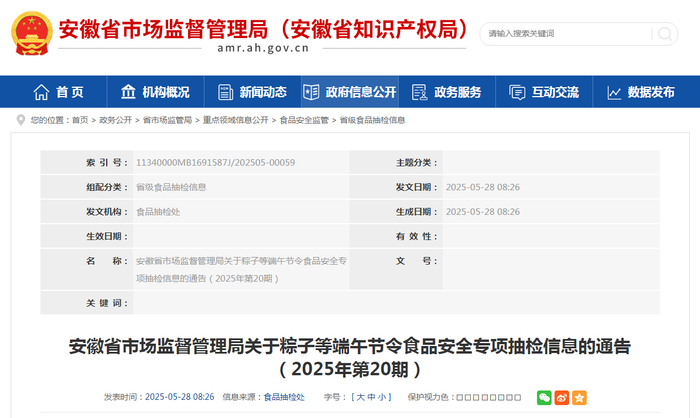Click the 机构概况 building icon
Screen dimensions: 700x418
pos(128,92)
